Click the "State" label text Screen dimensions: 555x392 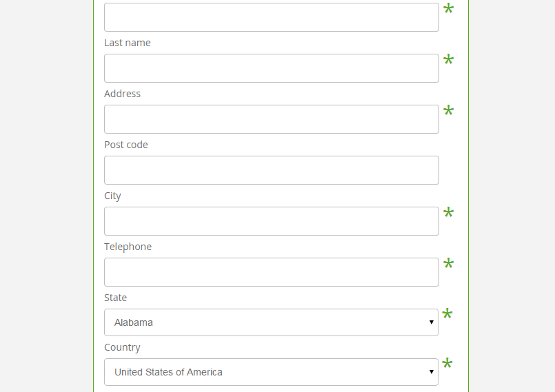coord(115,298)
